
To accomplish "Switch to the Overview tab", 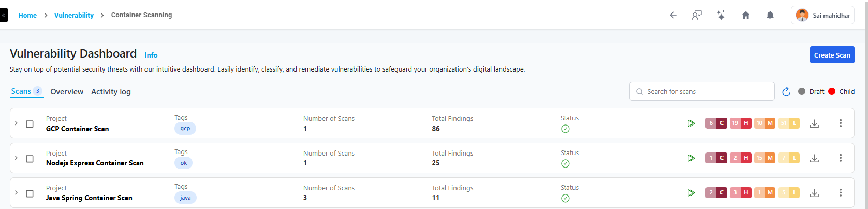I will [67, 92].
